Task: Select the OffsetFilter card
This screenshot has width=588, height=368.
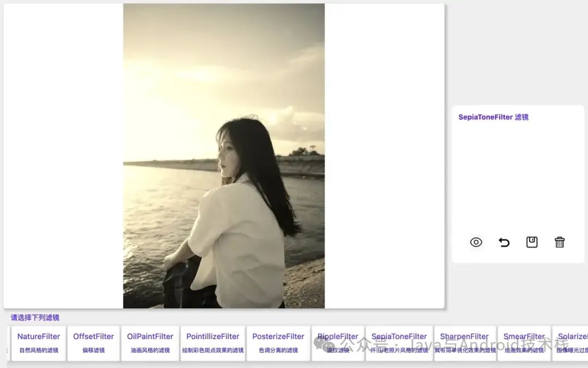Action: 94,343
